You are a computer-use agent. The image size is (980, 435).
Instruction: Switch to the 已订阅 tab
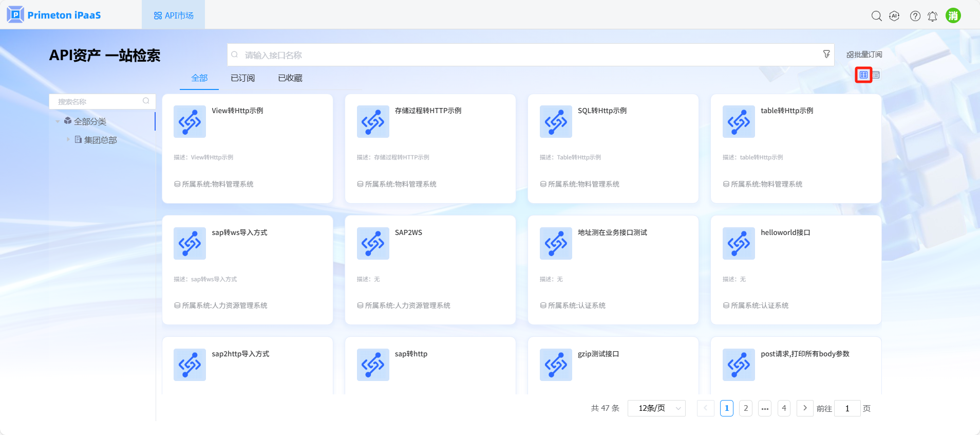tap(242, 78)
